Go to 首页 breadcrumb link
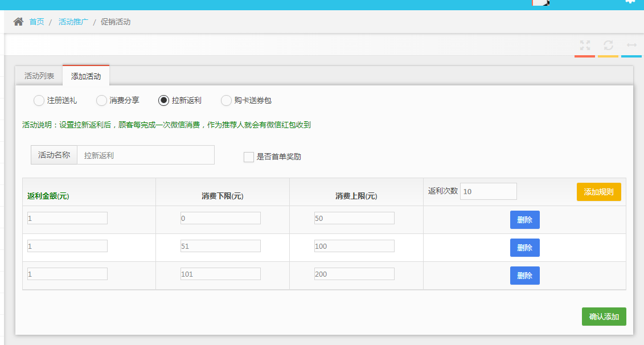The image size is (644, 345). (36, 22)
